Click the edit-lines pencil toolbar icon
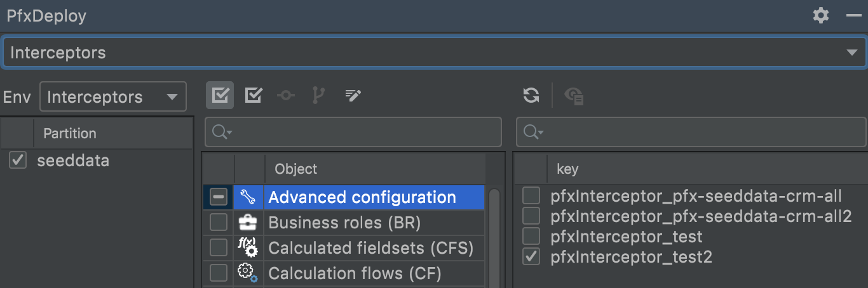The width and height of the screenshot is (868, 288). coord(353,96)
